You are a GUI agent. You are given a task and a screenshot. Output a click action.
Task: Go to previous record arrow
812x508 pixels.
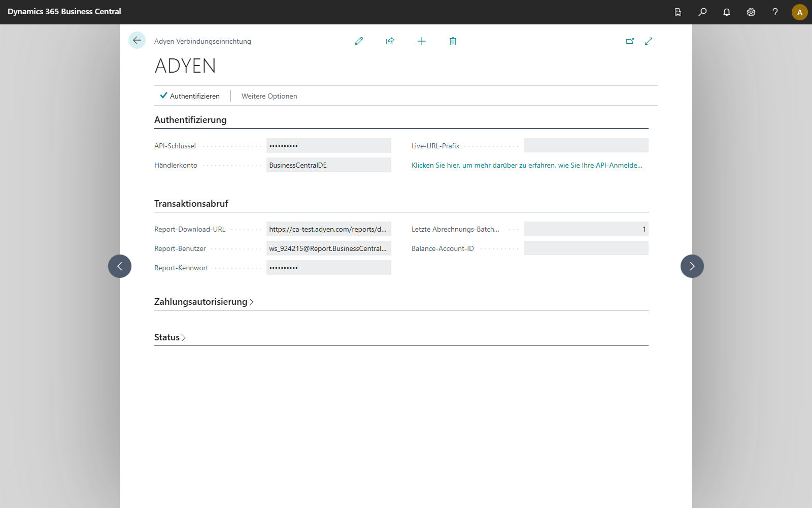120,266
